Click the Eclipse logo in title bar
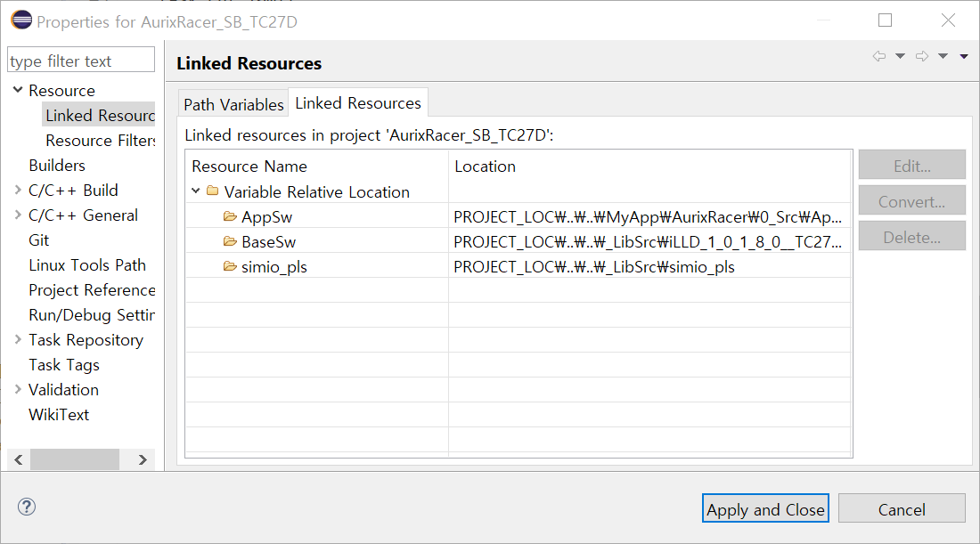 21,20
